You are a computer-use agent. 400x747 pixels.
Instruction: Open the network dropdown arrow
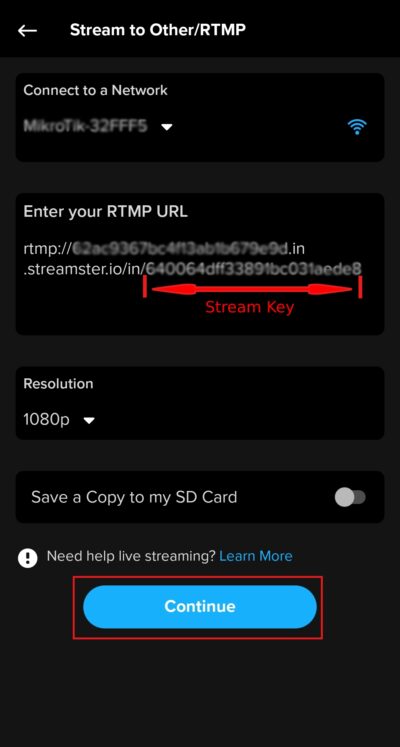coord(166,127)
